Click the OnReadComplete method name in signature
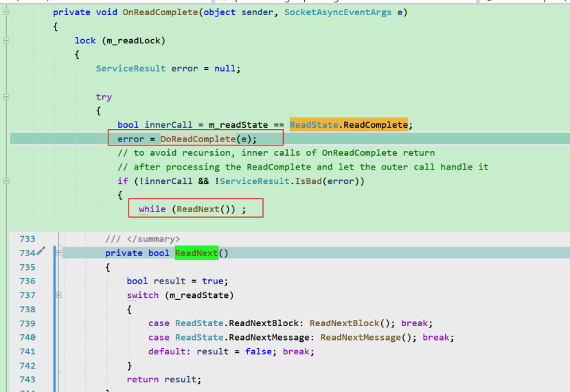 tap(160, 12)
